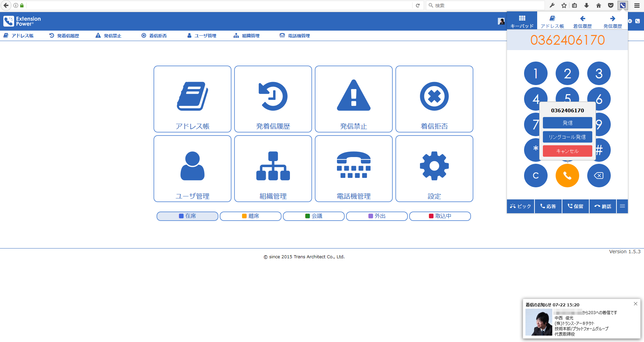644x342 pixels.
Task: Switch to the 着信履歴 tab in softphone
Action: pos(582,22)
